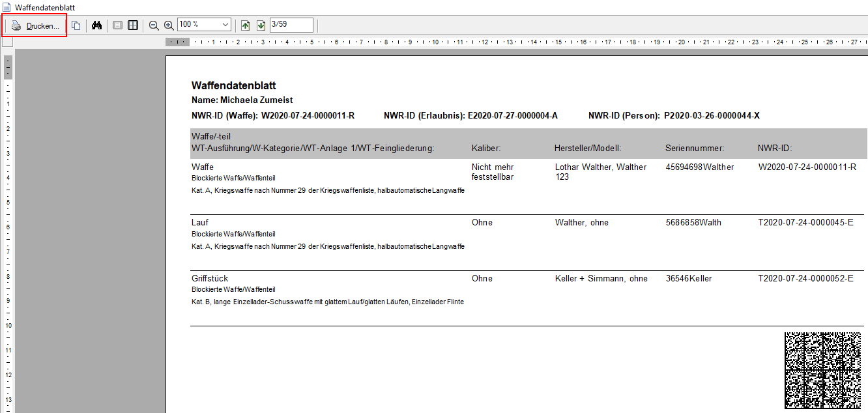Switch to single page view
This screenshot has width=868, height=413.
(x=117, y=25)
